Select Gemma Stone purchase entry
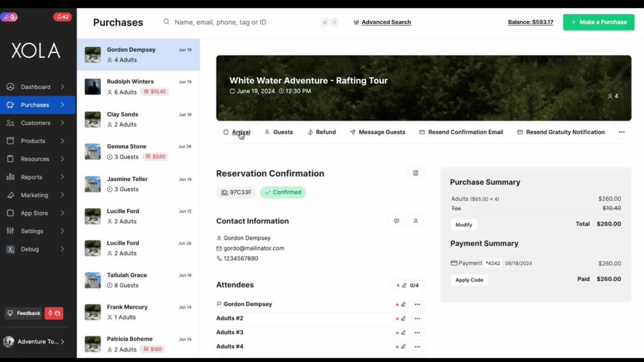Screen dimensions: 644x362 [138, 151]
